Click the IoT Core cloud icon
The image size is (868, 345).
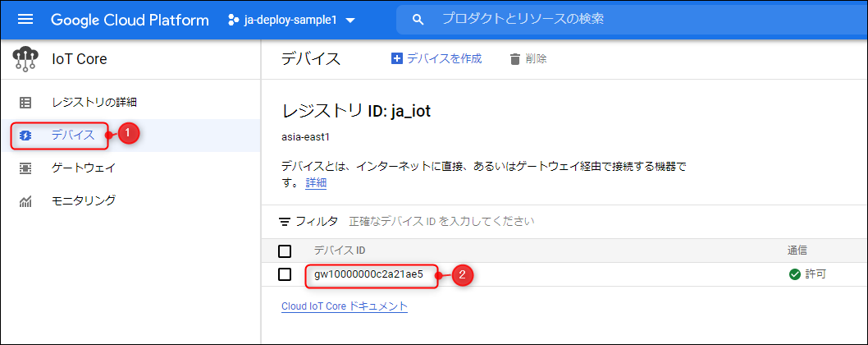(25, 59)
